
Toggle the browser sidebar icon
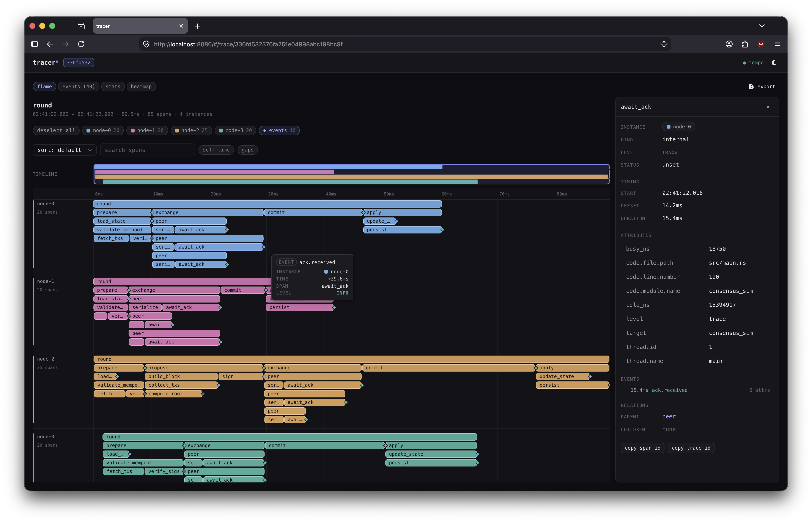point(35,44)
